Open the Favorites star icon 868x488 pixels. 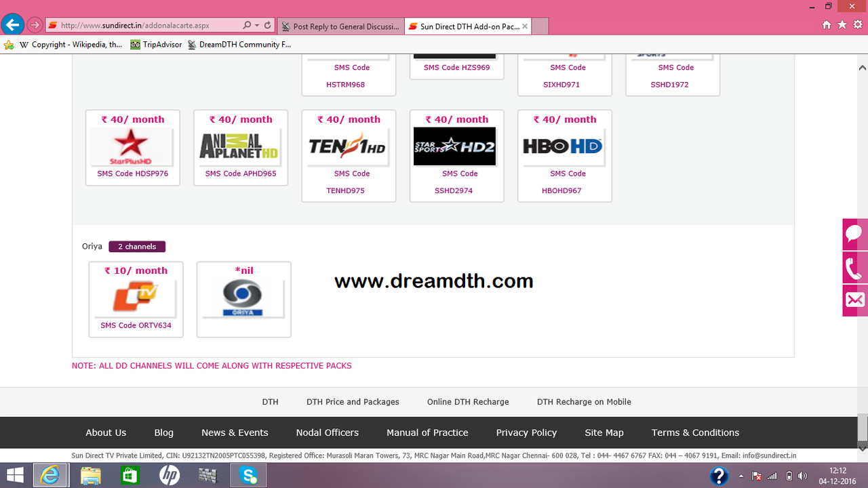point(842,24)
